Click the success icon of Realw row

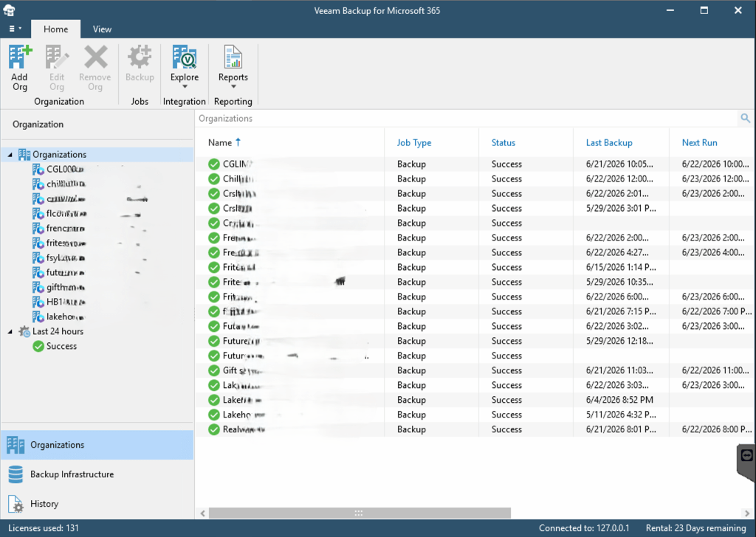214,429
